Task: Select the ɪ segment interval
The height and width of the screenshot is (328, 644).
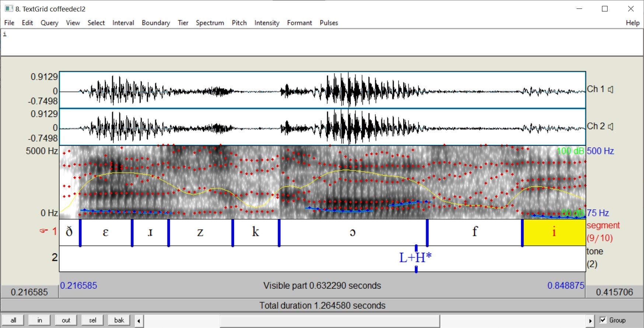Action: coord(150,232)
